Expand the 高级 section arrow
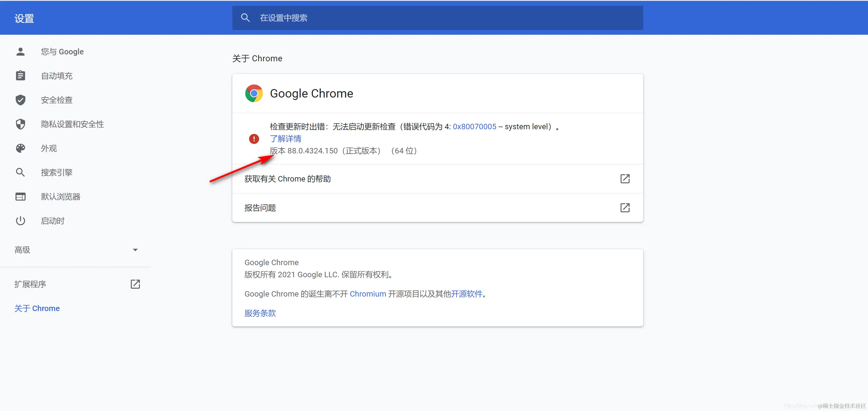 pyautogui.click(x=135, y=250)
